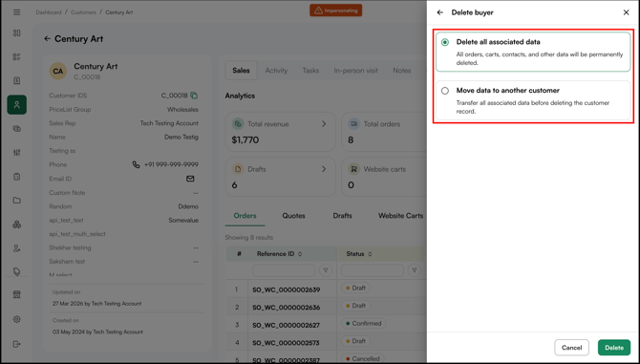Click the Reference ID filter input field
640x364 pixels.
click(x=284, y=270)
